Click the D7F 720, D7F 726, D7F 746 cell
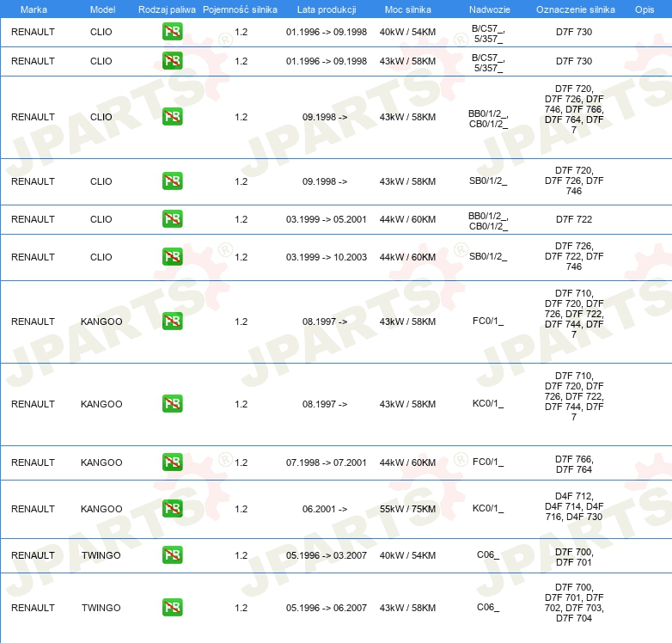This screenshot has height=643, width=672. [x=574, y=181]
